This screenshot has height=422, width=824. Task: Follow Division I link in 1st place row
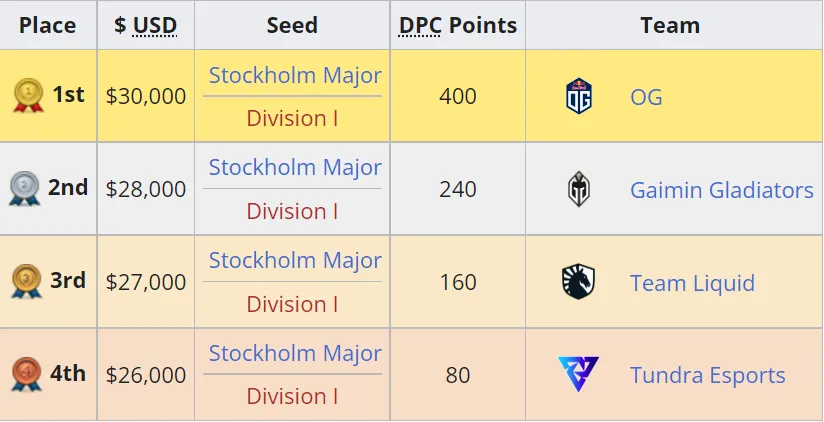coord(292,118)
